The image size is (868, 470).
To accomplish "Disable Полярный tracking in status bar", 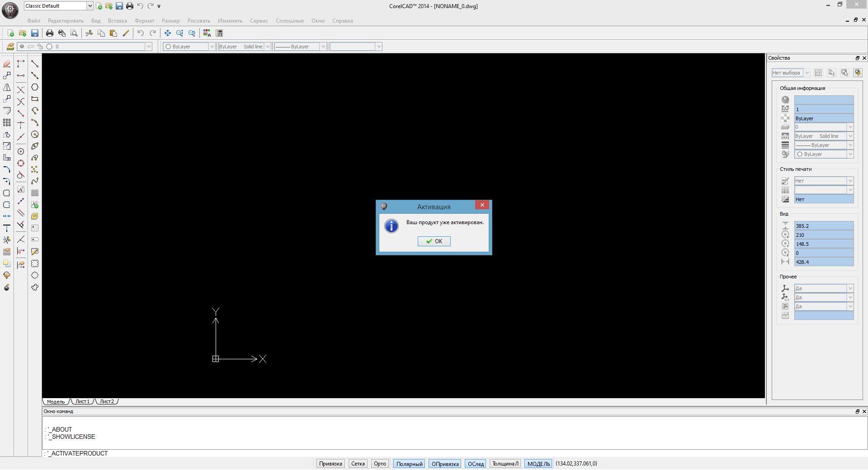I will (x=409, y=464).
